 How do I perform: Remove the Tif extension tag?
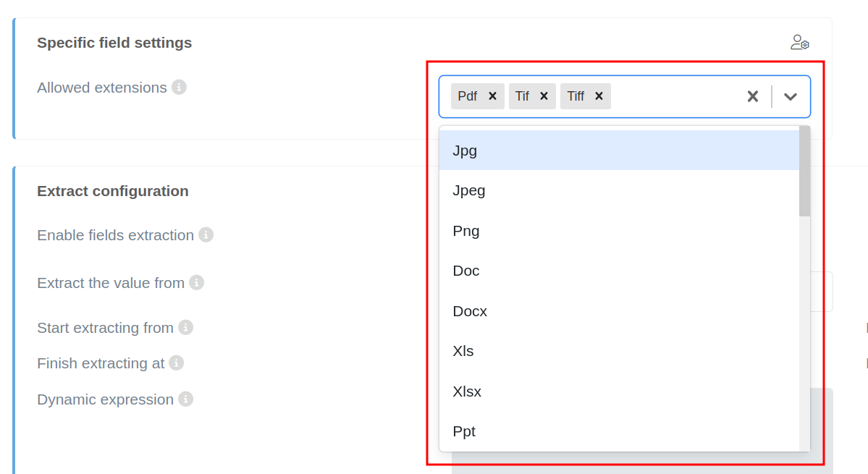click(x=544, y=96)
